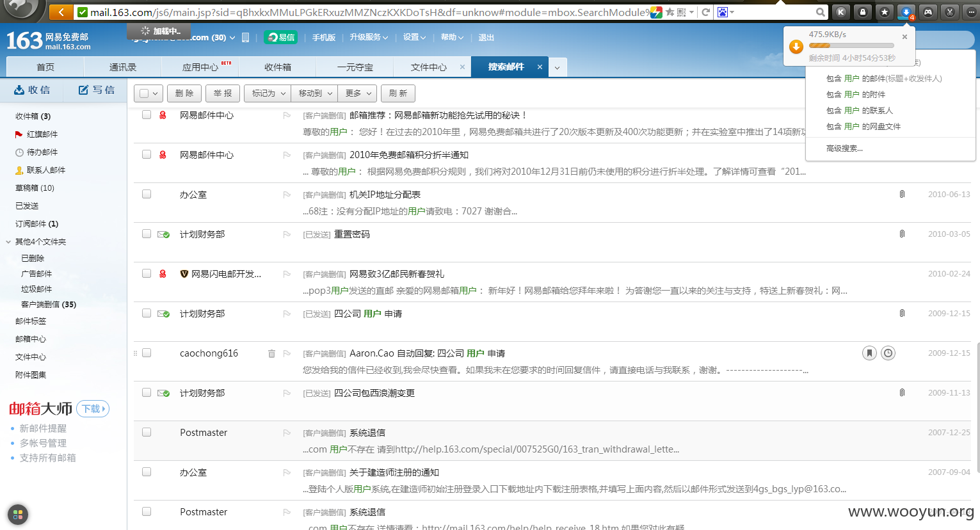Open the download manager icon with badge 4
This screenshot has width=980, height=530.
(x=906, y=12)
